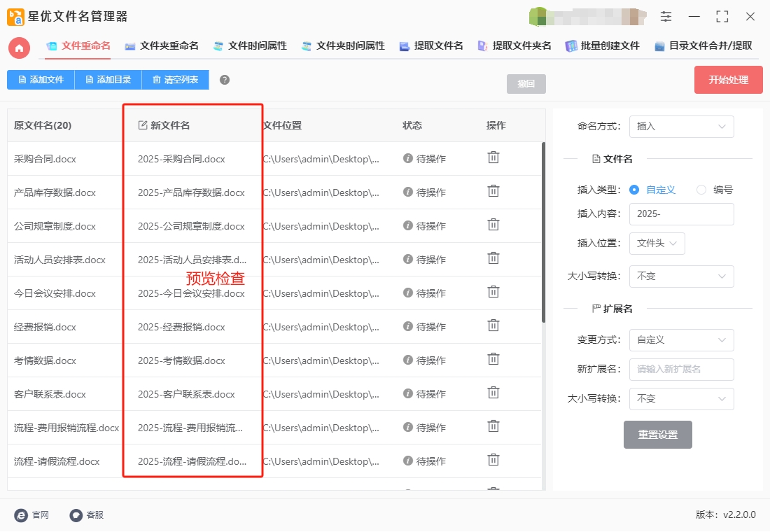Click the help question mark icon
This screenshot has width=770, height=532.
click(225, 80)
